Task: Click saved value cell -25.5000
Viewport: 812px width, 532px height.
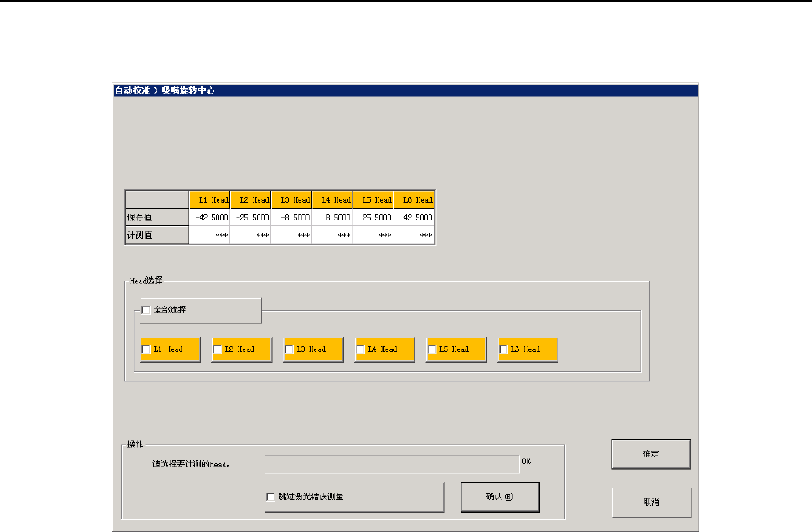Action: [250, 217]
